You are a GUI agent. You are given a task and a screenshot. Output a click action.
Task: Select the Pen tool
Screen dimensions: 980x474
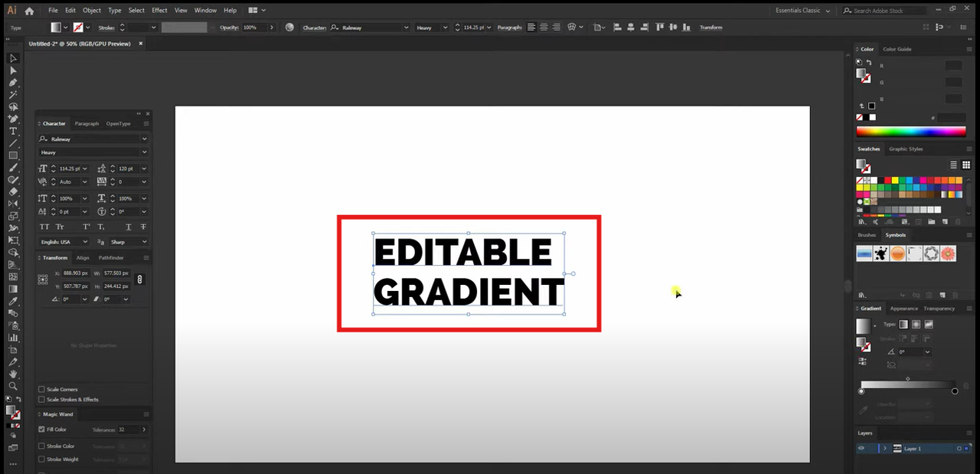click(x=13, y=83)
